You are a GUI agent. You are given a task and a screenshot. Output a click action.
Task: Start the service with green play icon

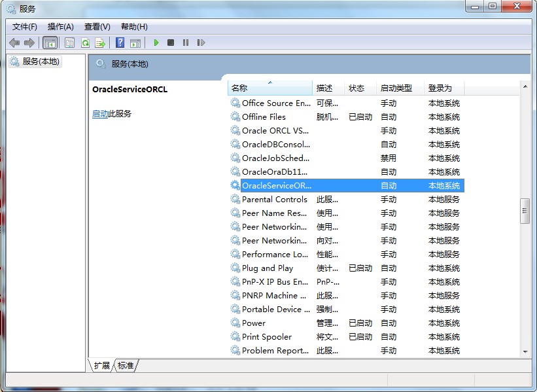[156, 43]
